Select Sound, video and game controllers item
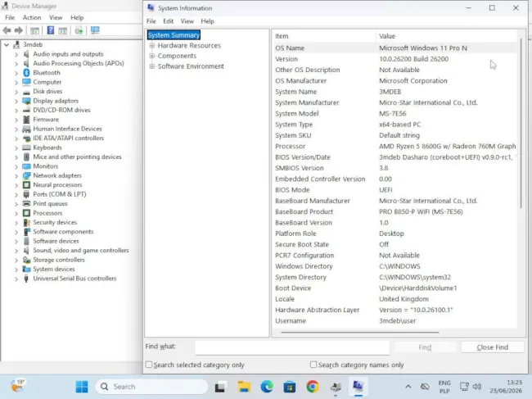532x399 pixels. coord(81,250)
